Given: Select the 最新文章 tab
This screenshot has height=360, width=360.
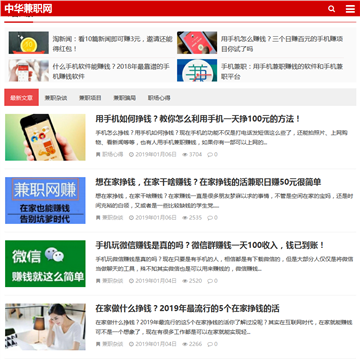Looking at the screenshot, I should (21, 98).
